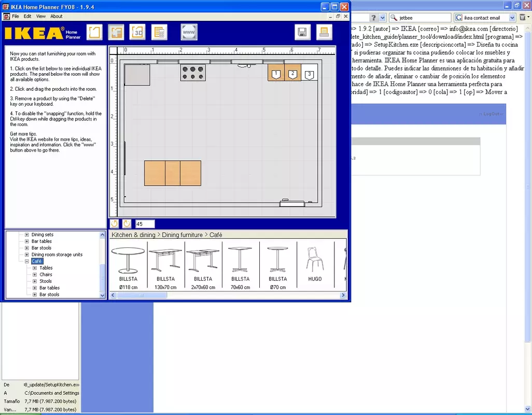Image resolution: width=532 pixels, height=415 pixels.
Task: Collapse the Café tree node
Action: click(x=27, y=261)
